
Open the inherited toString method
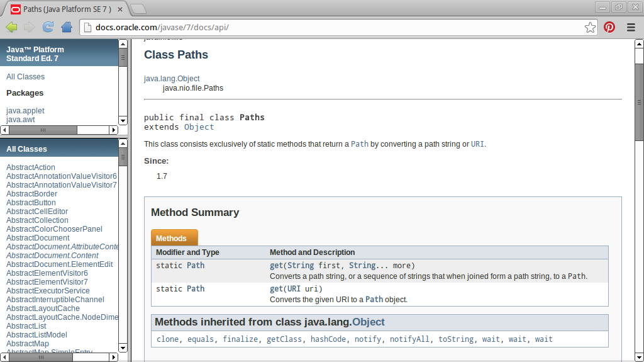coord(456,339)
